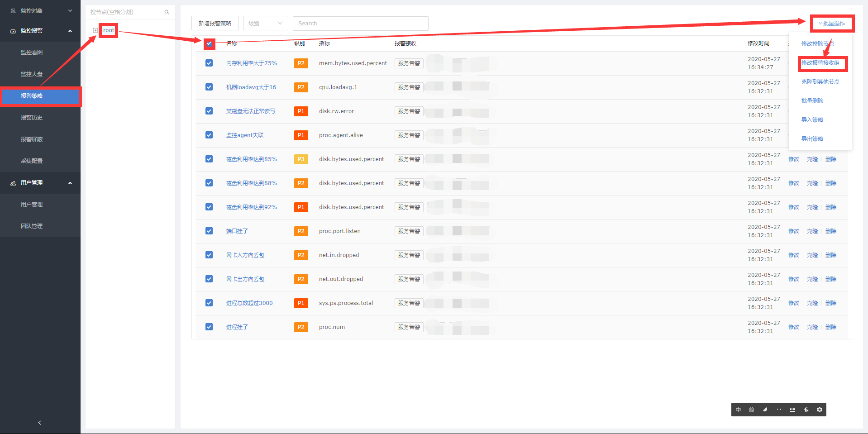Click 删除 in the 磁盘利用率达到92% row
868x434 pixels.
[x=831, y=207]
